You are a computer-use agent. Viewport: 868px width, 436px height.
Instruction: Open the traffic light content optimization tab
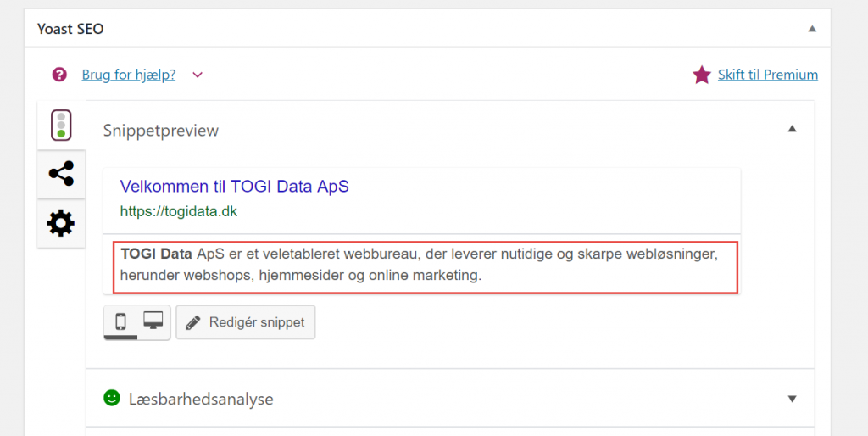pos(61,125)
